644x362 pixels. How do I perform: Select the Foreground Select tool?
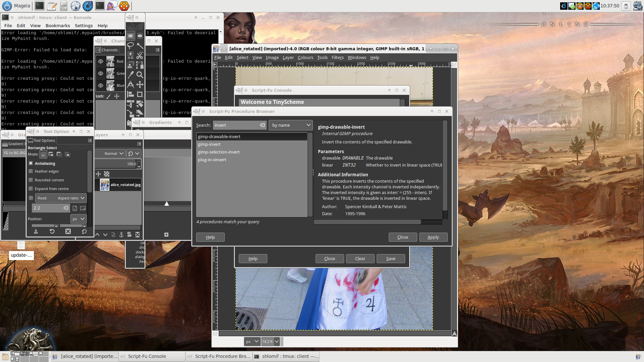(x=130, y=65)
